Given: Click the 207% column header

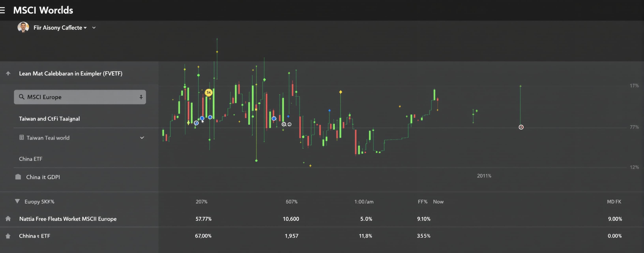Looking at the screenshot, I should tap(201, 202).
